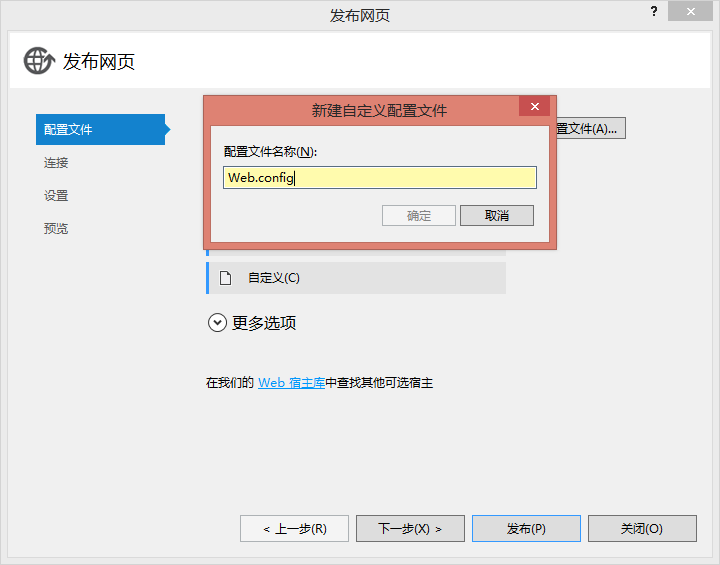This screenshot has width=720, height=565.
Task: Click the 更多选项 label text
Action: [264, 323]
